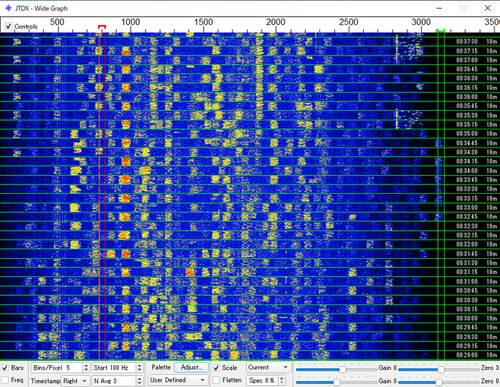Toggle the Bars checkbox
500x387 pixels.
[x=5, y=368]
